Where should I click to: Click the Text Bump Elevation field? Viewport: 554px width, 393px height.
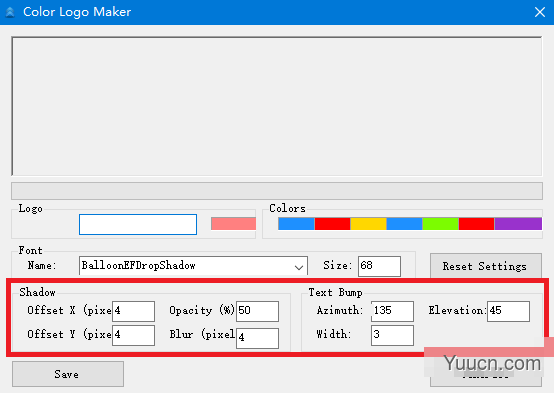pyautogui.click(x=508, y=311)
